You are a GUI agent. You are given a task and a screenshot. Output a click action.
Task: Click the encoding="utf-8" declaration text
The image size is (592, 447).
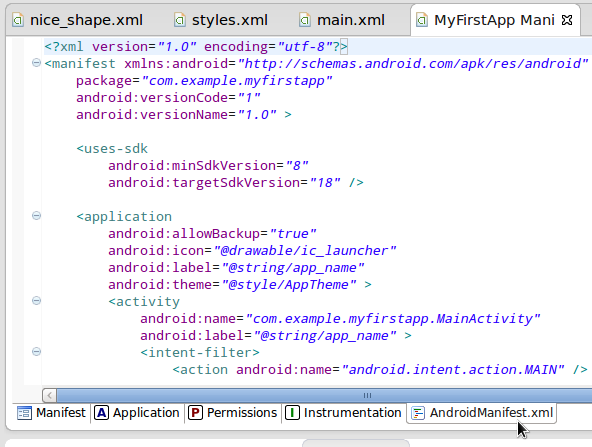[x=269, y=47]
